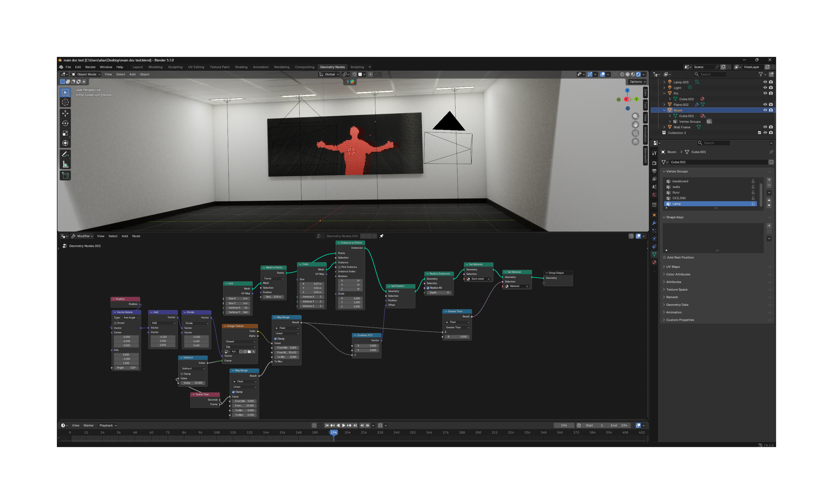Open the Modifier type dropdown in node editor
Screen dimensions: 833x504
pyautogui.click(x=82, y=236)
